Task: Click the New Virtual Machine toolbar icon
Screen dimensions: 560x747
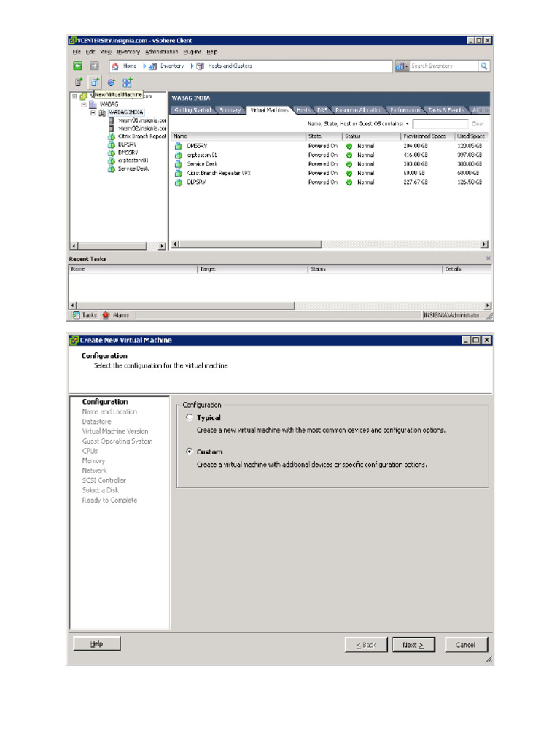Action: click(95, 82)
